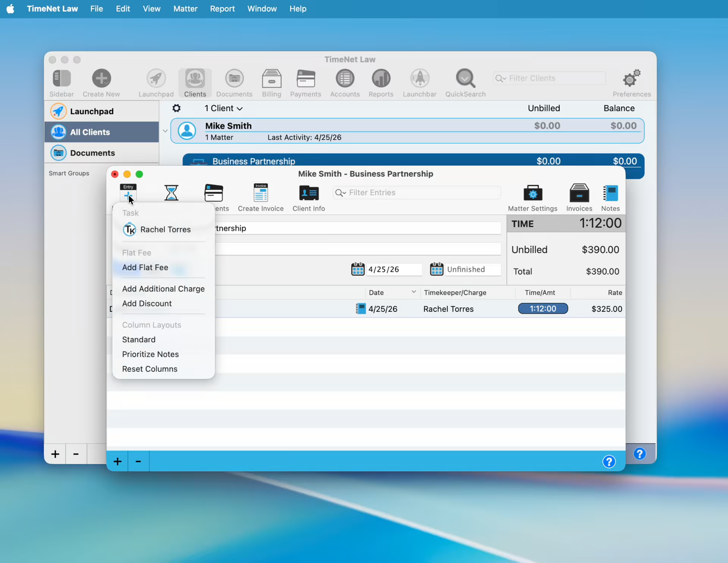Click the Unfinished date field
Image resolution: width=728 pixels, height=563 pixels.
tap(473, 269)
